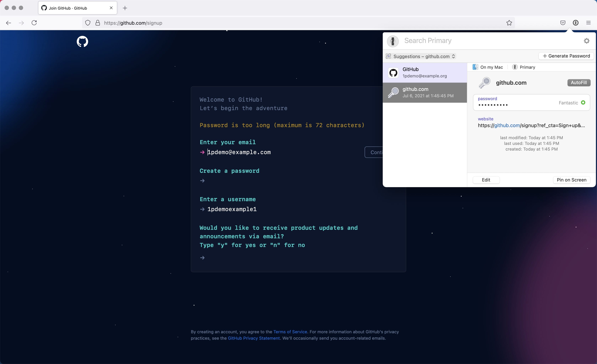This screenshot has height=364, width=597.
Task: Click the Pin on Screen button
Action: coord(572,180)
